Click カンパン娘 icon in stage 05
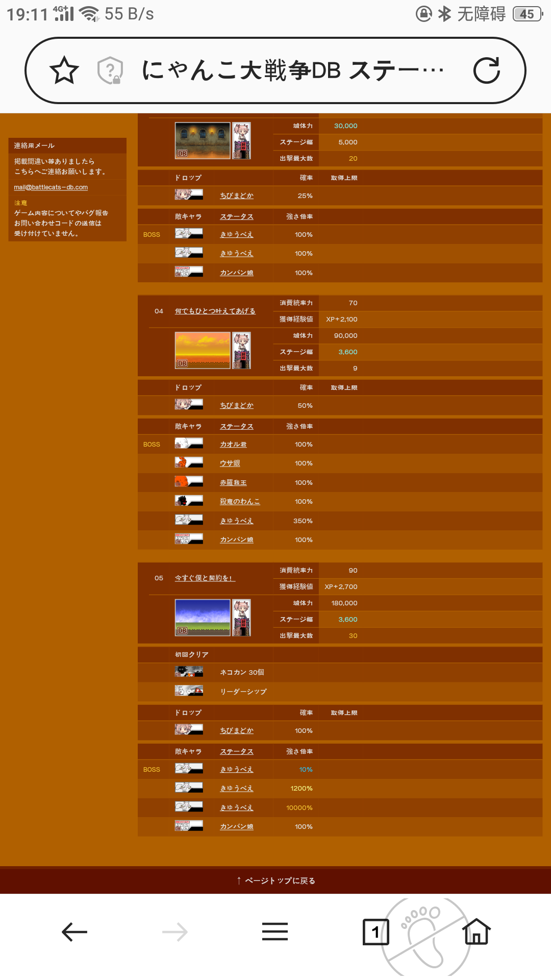The image size is (551, 980). pyautogui.click(x=189, y=826)
